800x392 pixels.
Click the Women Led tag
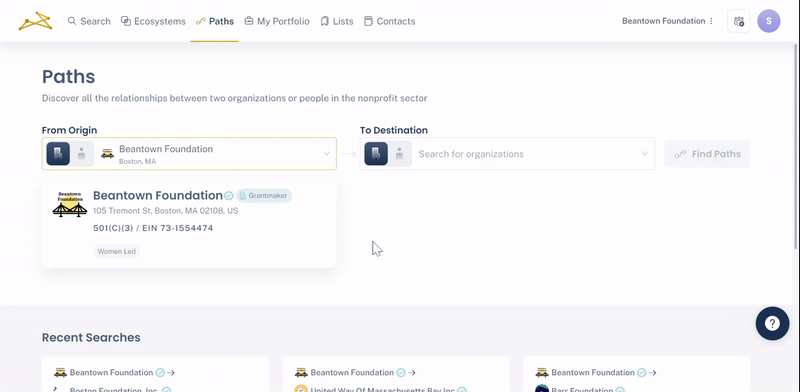point(116,251)
